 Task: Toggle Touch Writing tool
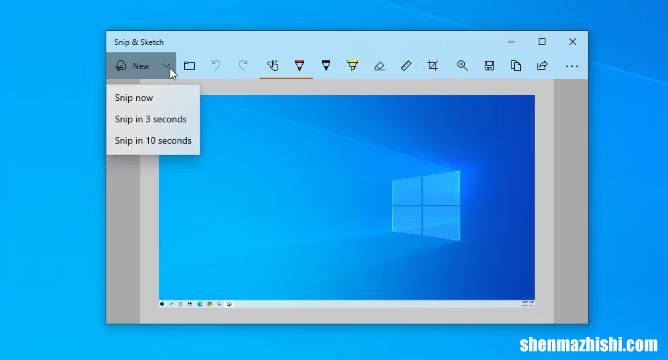coord(273,66)
